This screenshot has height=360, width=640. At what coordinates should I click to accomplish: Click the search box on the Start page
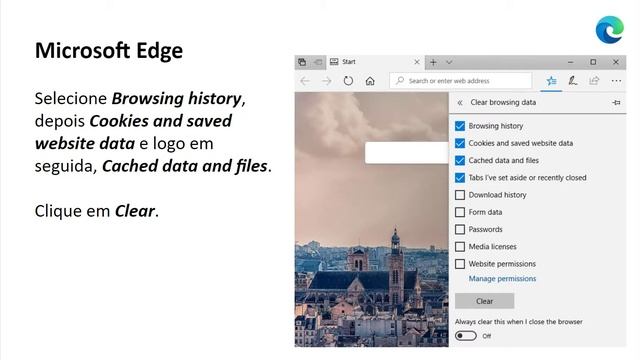coord(407,153)
